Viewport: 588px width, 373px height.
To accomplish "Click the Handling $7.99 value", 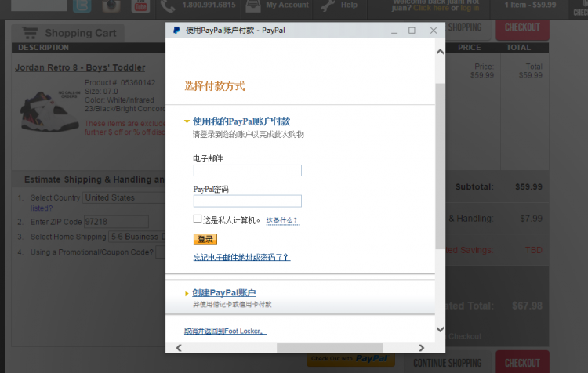I will [x=531, y=218].
